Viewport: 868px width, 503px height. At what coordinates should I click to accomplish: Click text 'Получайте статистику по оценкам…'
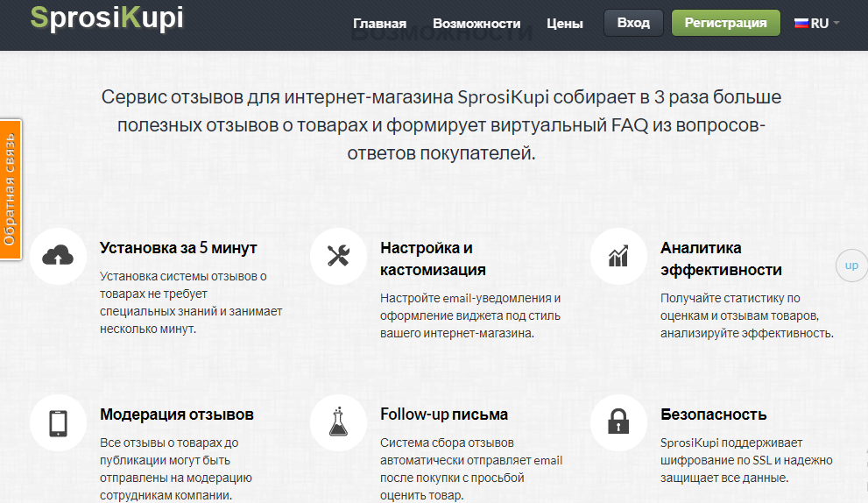tap(747, 315)
